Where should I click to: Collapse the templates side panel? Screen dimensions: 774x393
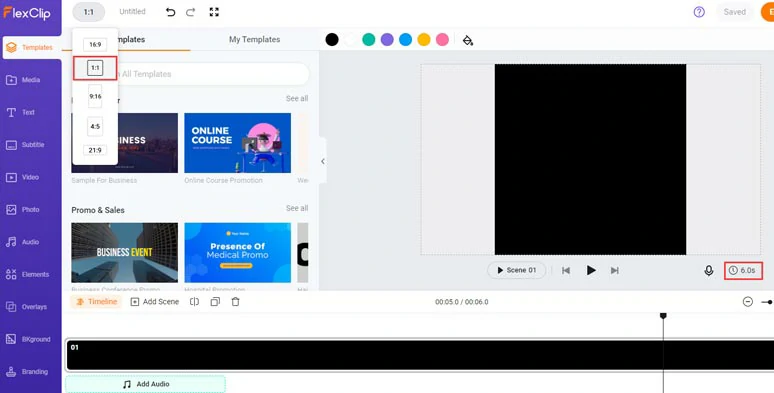pos(323,161)
